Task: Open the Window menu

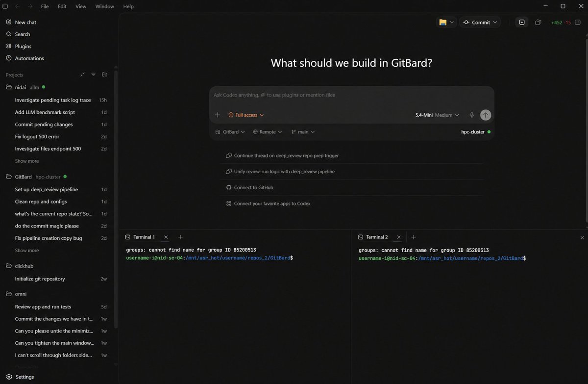Action: click(104, 6)
